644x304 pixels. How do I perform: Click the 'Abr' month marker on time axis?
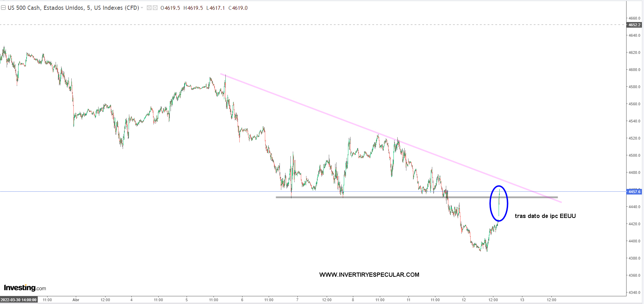click(76, 300)
